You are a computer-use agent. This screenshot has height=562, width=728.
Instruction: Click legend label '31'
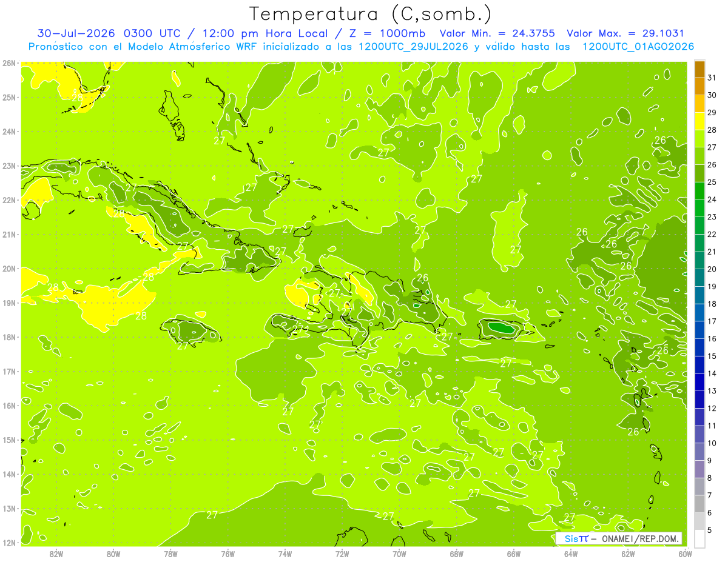(712, 78)
